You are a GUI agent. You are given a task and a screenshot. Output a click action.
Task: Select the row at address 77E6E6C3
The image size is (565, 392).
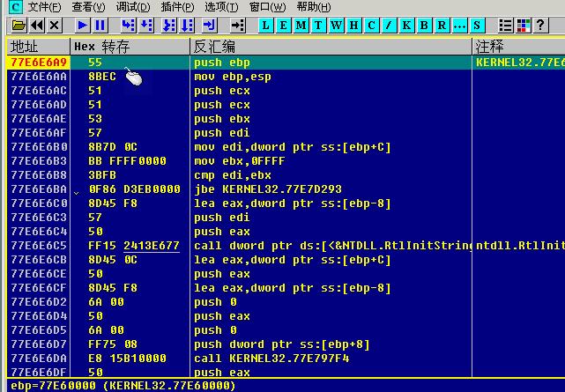pyautogui.click(x=286, y=218)
